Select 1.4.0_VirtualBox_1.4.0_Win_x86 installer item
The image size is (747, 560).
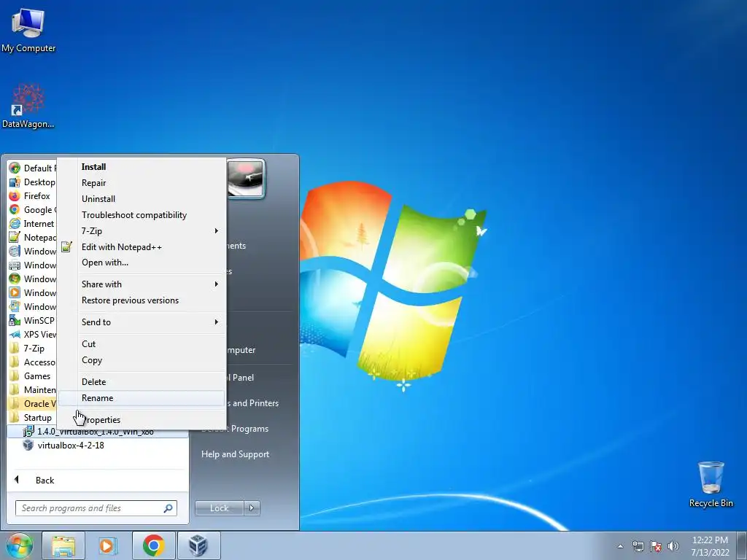click(x=98, y=432)
